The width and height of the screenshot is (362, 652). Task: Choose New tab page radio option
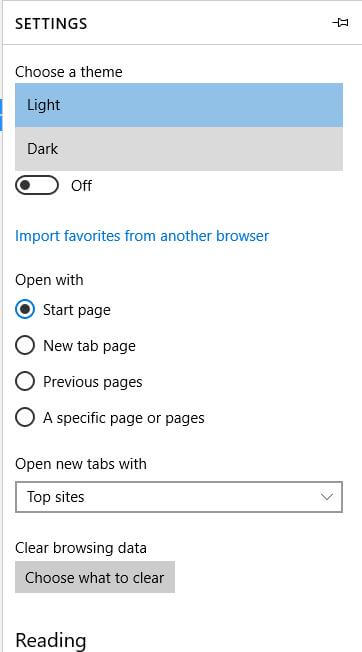point(25,346)
